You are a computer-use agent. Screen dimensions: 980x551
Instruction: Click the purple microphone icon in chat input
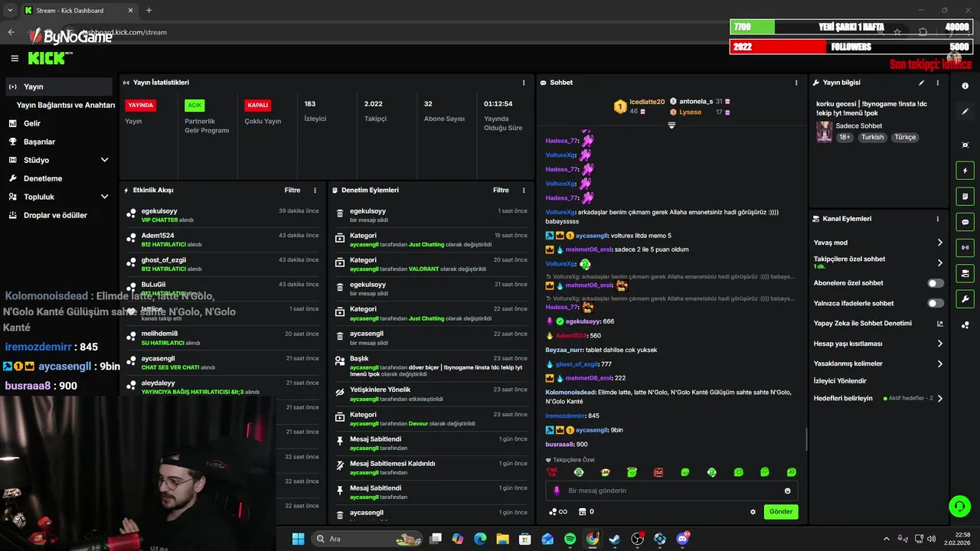[557, 491]
